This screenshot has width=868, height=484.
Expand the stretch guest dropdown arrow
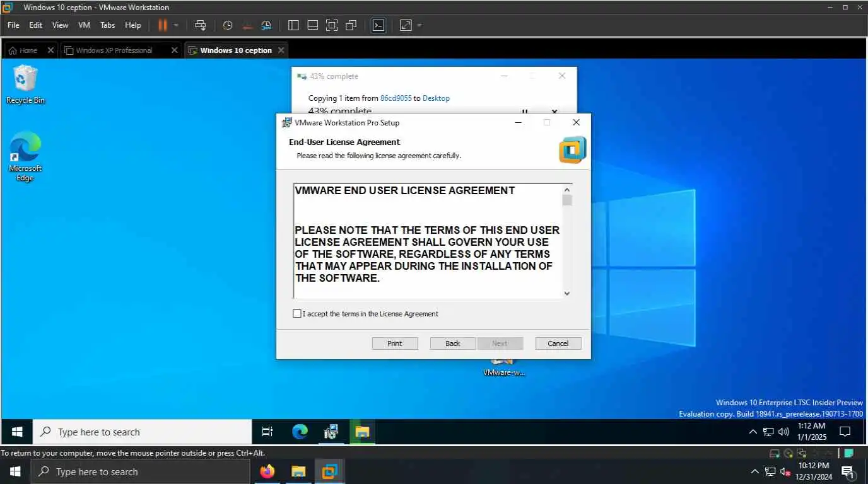[419, 25]
